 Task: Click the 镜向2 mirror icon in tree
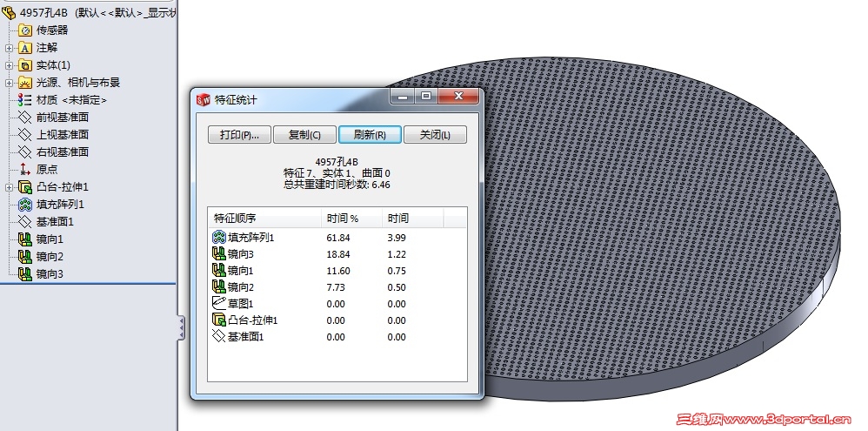(25, 257)
